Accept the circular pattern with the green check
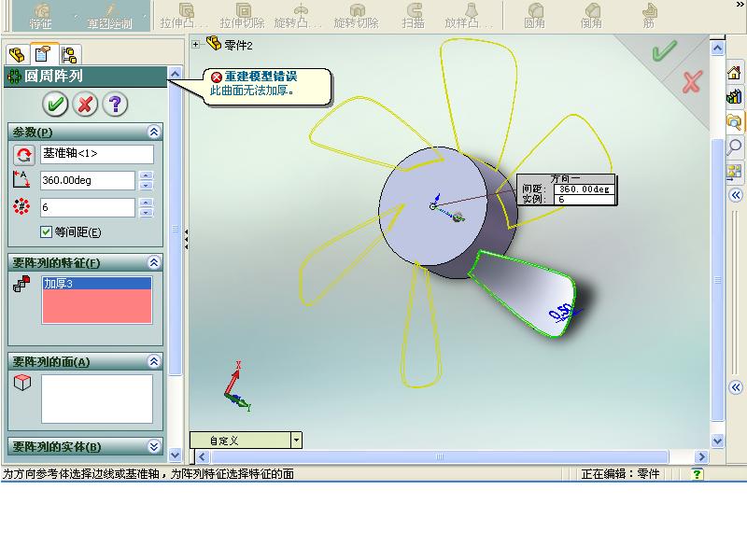The image size is (747, 560). (x=54, y=105)
